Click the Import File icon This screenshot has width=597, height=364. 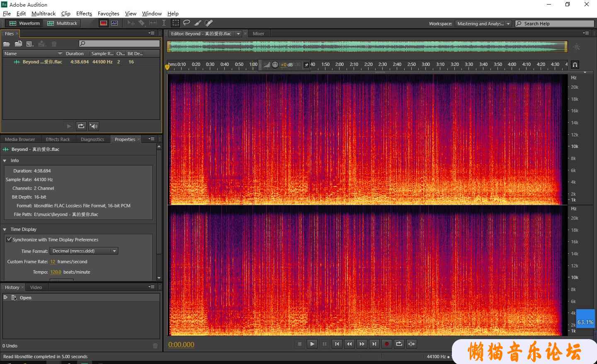tap(18, 44)
